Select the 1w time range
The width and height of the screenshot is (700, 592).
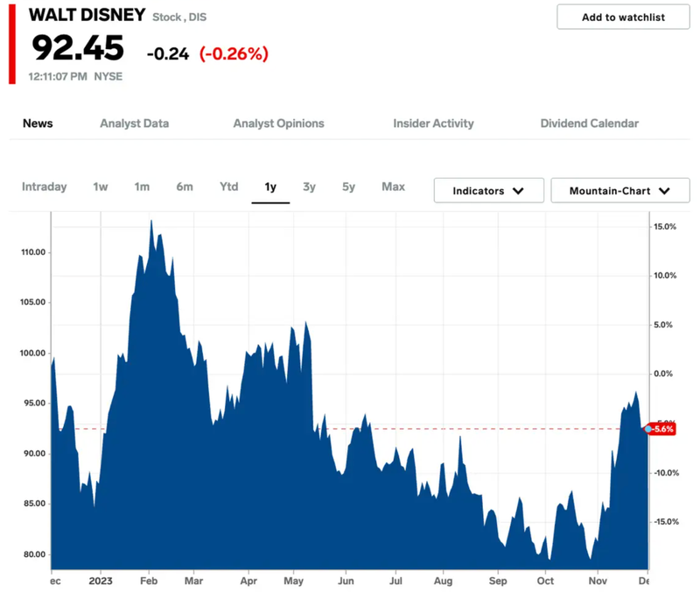(x=101, y=187)
